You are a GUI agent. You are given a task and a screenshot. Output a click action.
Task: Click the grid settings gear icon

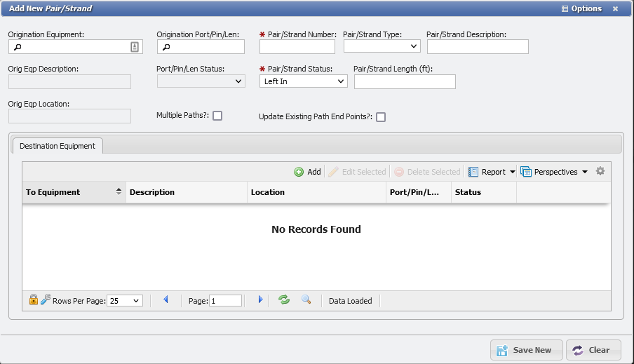(x=600, y=172)
